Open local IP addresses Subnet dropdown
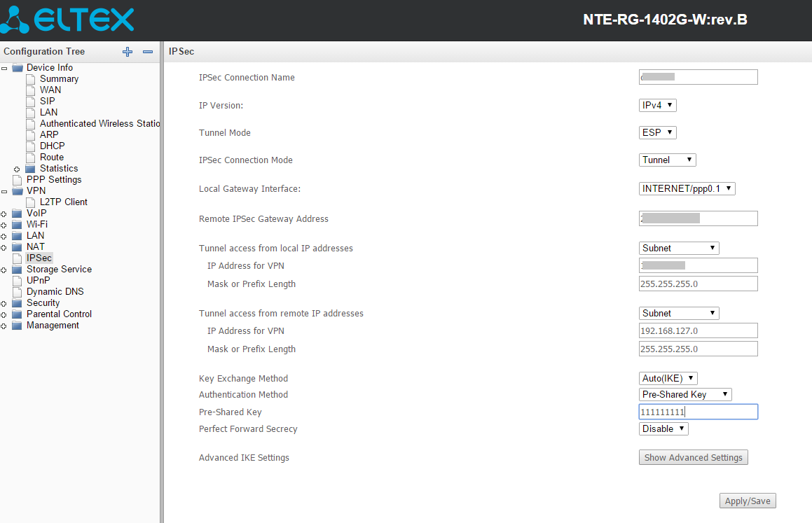Viewport: 812px width, 523px height. pos(679,248)
